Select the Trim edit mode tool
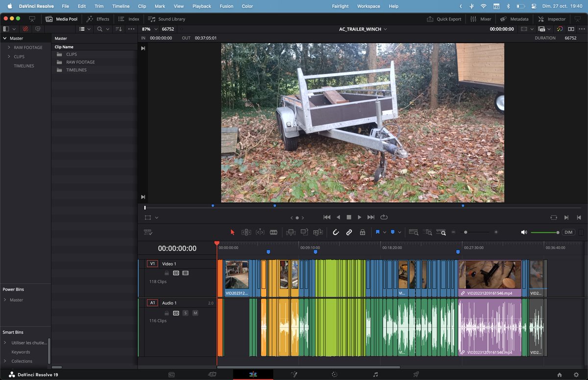The width and height of the screenshot is (588, 380). [246, 232]
